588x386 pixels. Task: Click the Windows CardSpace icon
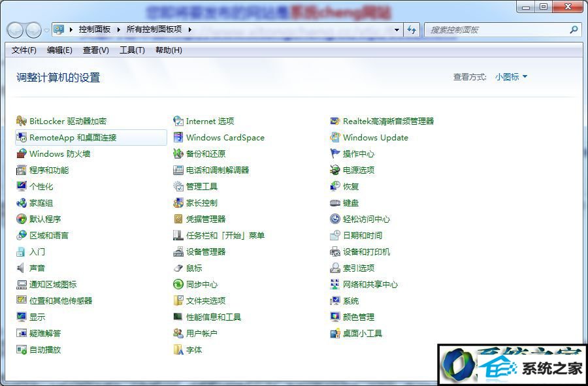178,138
